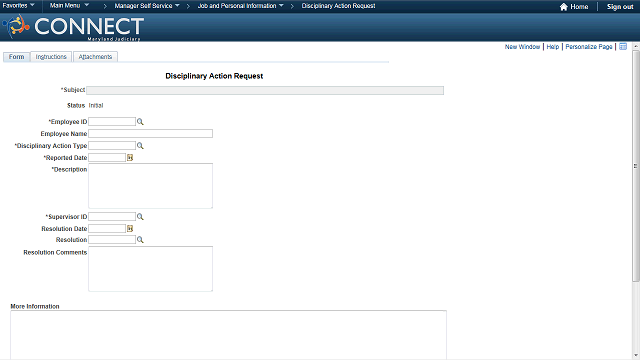Click the 'More Information' label
640x360 pixels.
point(35,306)
